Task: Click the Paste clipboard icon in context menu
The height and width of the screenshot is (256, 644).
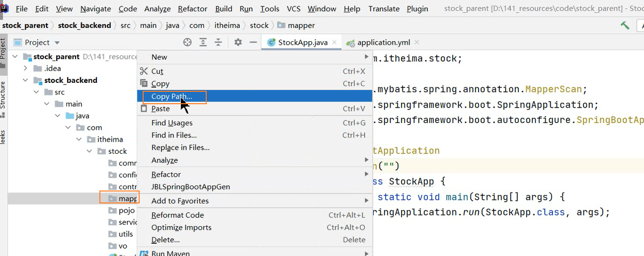Action: click(144, 108)
